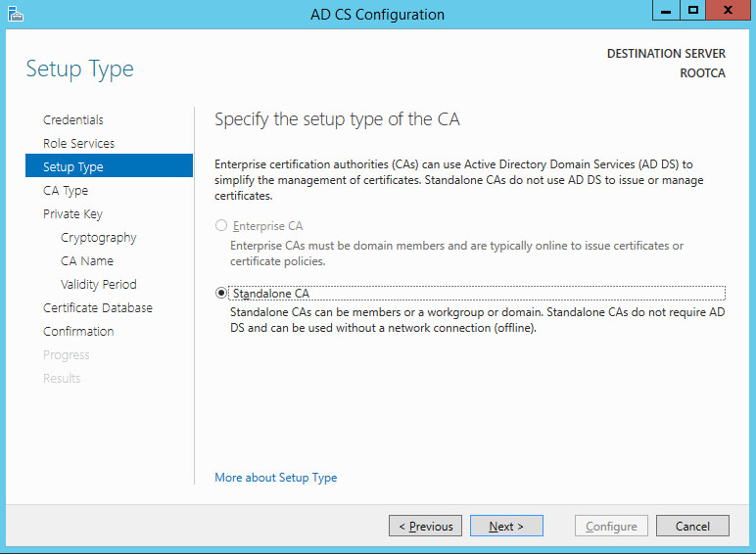Maximize the AD CS Configuration window

click(x=693, y=10)
